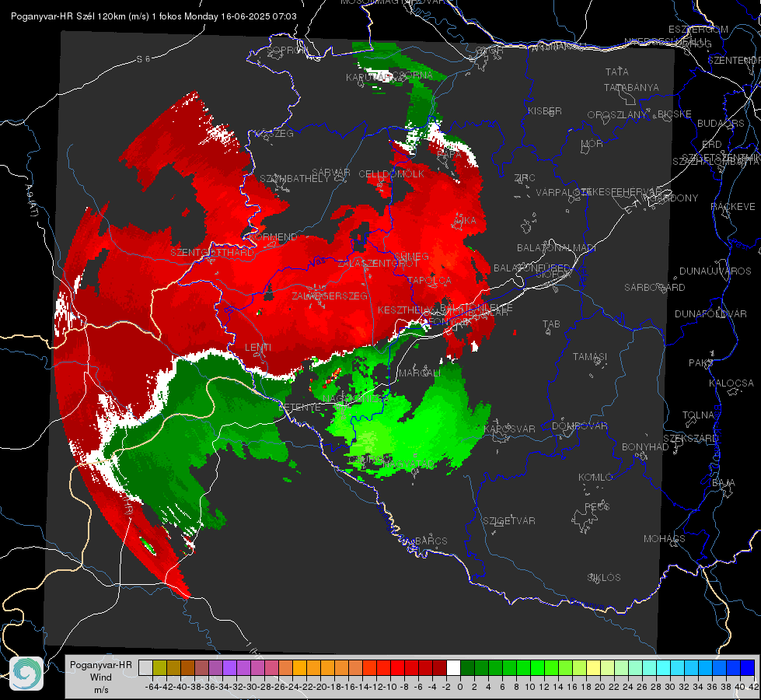Click the RACKEVE town label
The image size is (761, 700).
pyautogui.click(x=733, y=206)
